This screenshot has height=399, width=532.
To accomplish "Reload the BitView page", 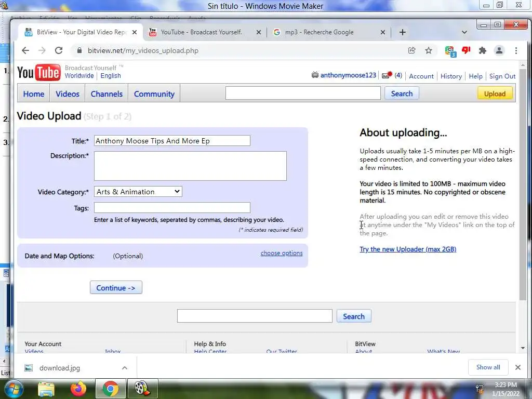I will [x=59, y=50].
